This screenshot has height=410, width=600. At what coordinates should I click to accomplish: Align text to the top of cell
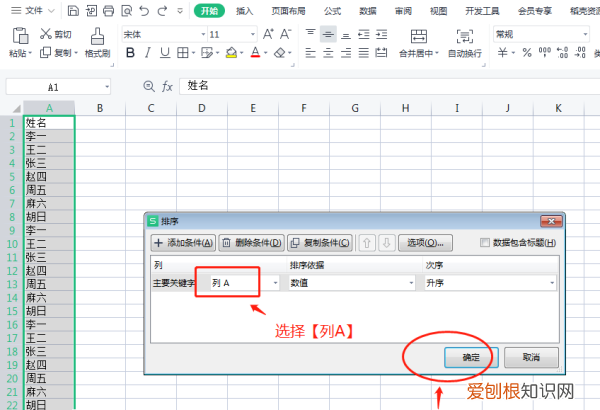click(x=310, y=34)
